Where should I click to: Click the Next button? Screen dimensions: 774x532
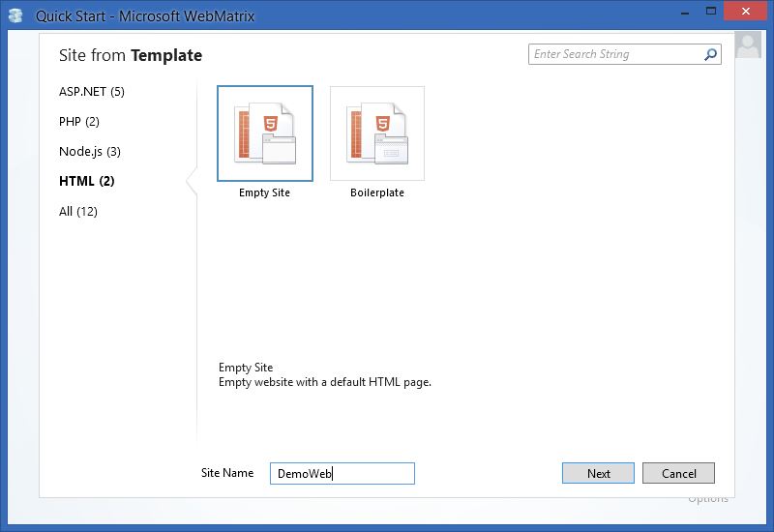[x=598, y=473]
